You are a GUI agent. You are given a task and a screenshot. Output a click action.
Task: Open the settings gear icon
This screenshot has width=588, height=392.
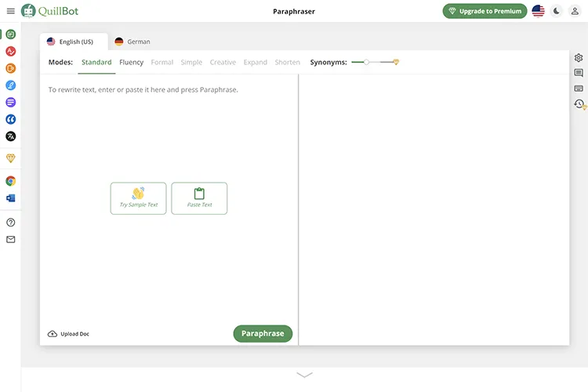click(579, 57)
